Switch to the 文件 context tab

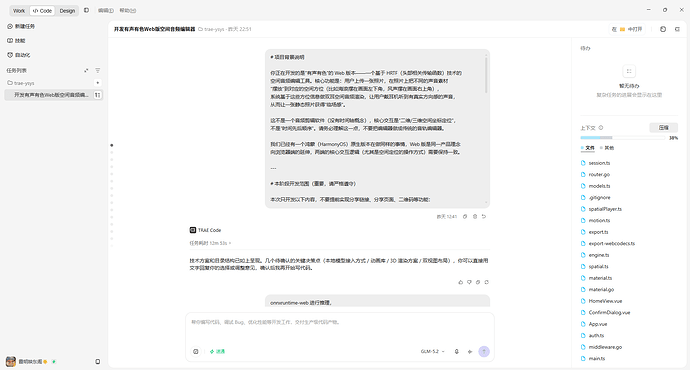(x=587, y=148)
